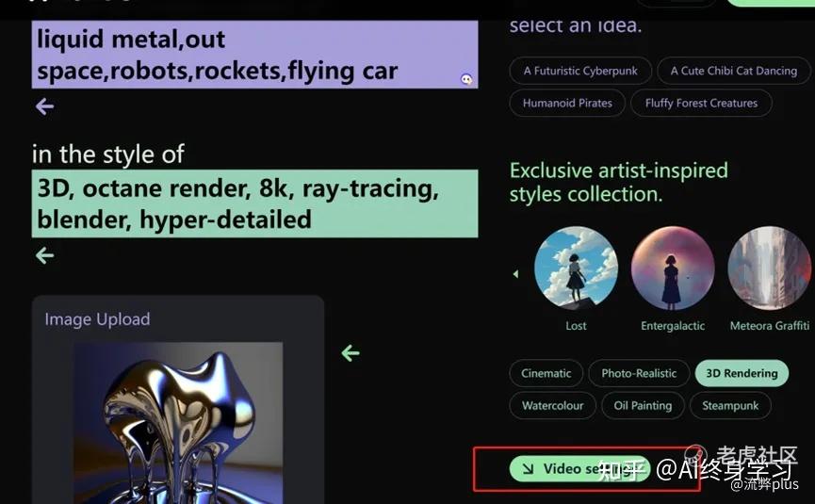Viewport: 815px width, 504px height.
Task: Click the purple arrow under the prompt box
Action: tap(44, 106)
